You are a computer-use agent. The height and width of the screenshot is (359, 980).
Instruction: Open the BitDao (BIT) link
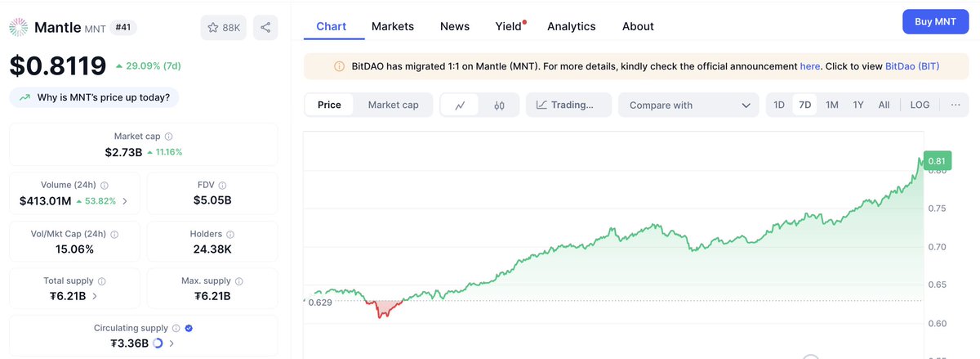coord(912,66)
